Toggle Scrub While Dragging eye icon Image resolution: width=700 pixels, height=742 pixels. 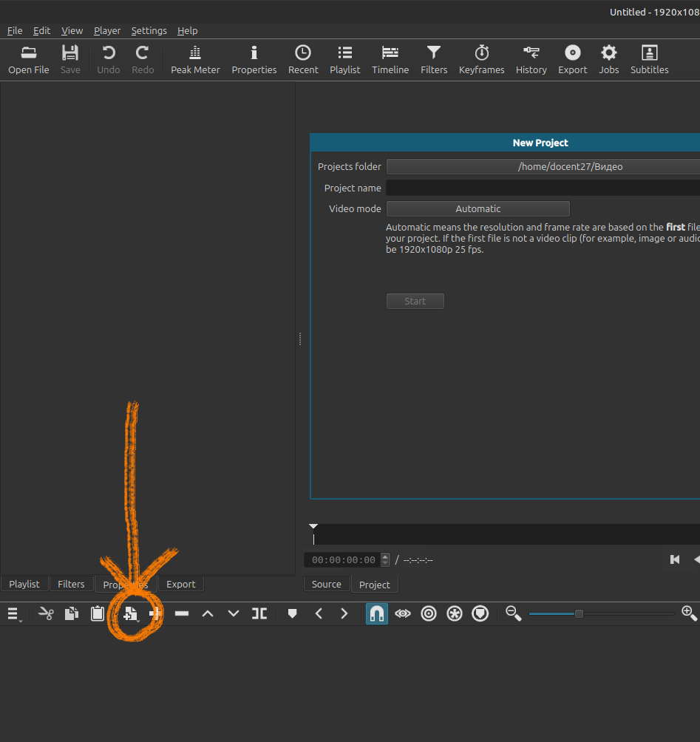click(402, 613)
